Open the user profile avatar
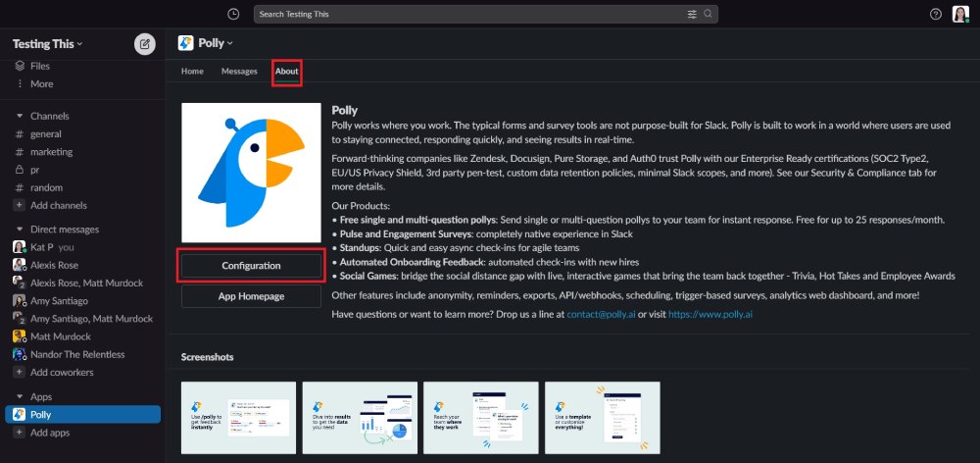 (x=960, y=14)
